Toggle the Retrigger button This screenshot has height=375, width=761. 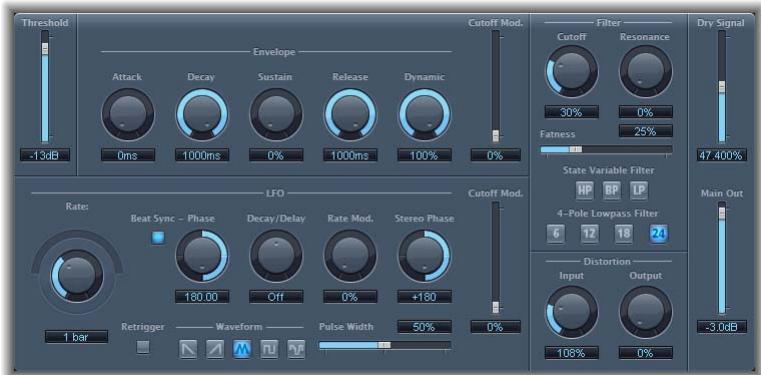[143, 347]
